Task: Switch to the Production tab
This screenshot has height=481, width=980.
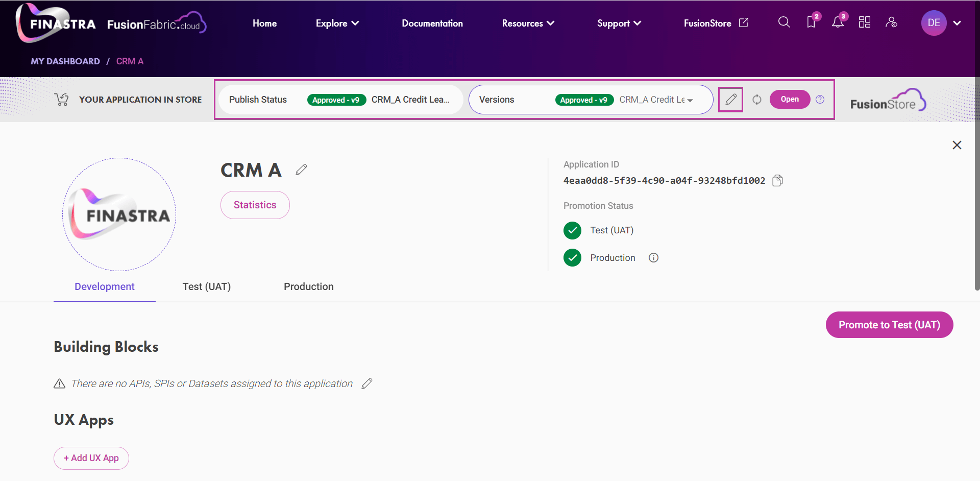Action: pos(309,286)
